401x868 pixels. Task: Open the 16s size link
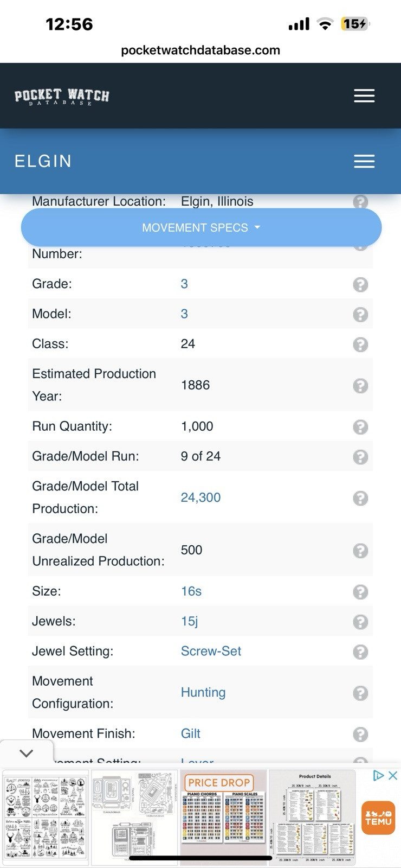(191, 591)
